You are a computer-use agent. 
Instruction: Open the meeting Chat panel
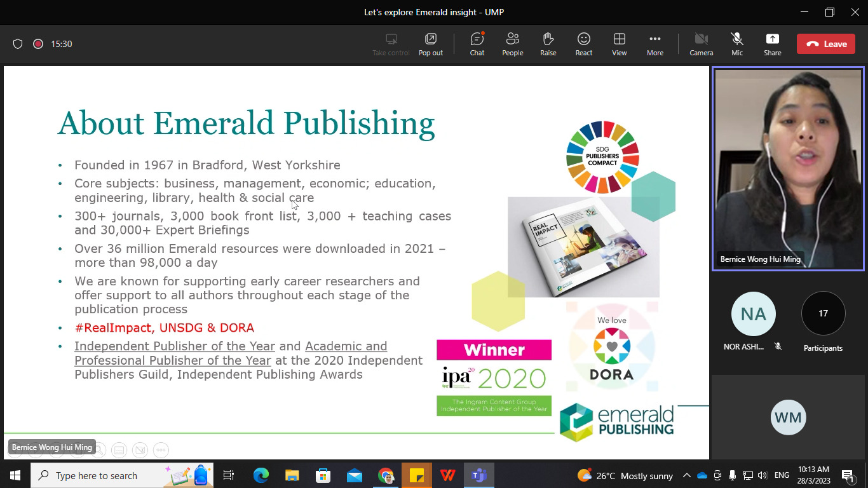[477, 44]
